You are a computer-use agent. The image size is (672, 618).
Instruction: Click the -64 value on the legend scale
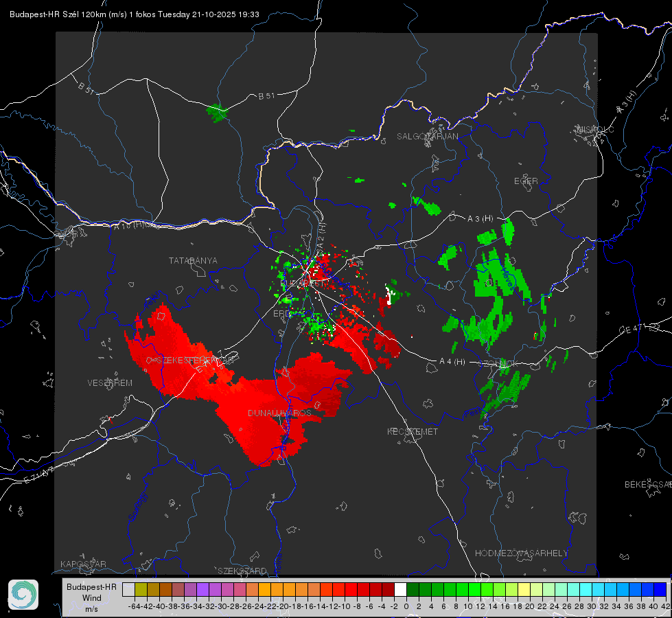[134, 606]
